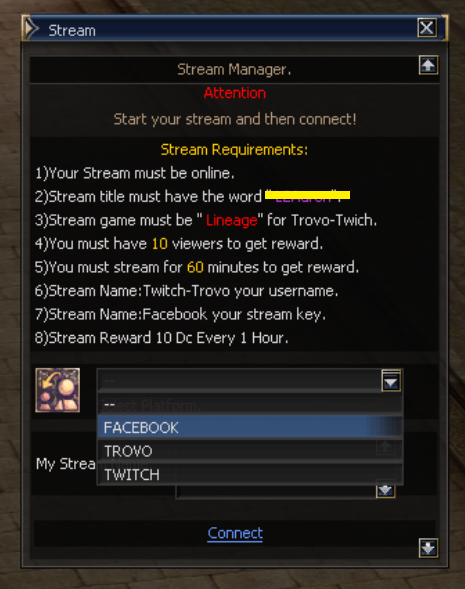Click the arrow emblem beside the Stream title

[31, 28]
